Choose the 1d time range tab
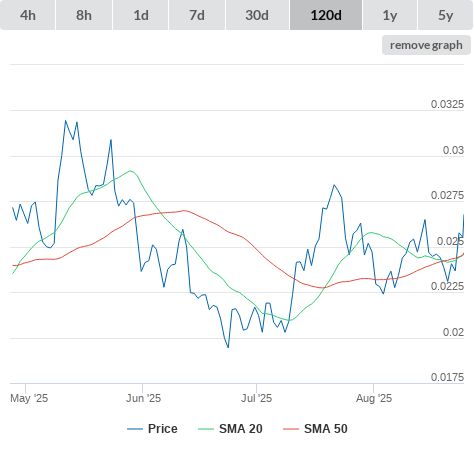 (x=141, y=15)
